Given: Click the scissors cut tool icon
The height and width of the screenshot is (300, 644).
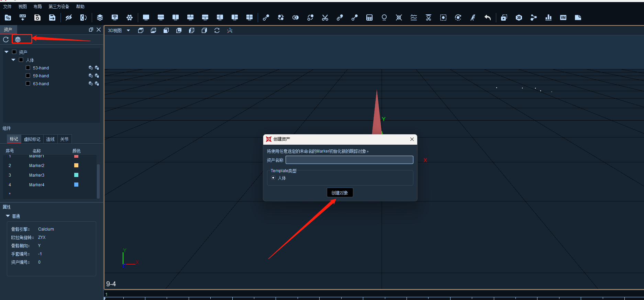Looking at the screenshot, I should 325,18.
